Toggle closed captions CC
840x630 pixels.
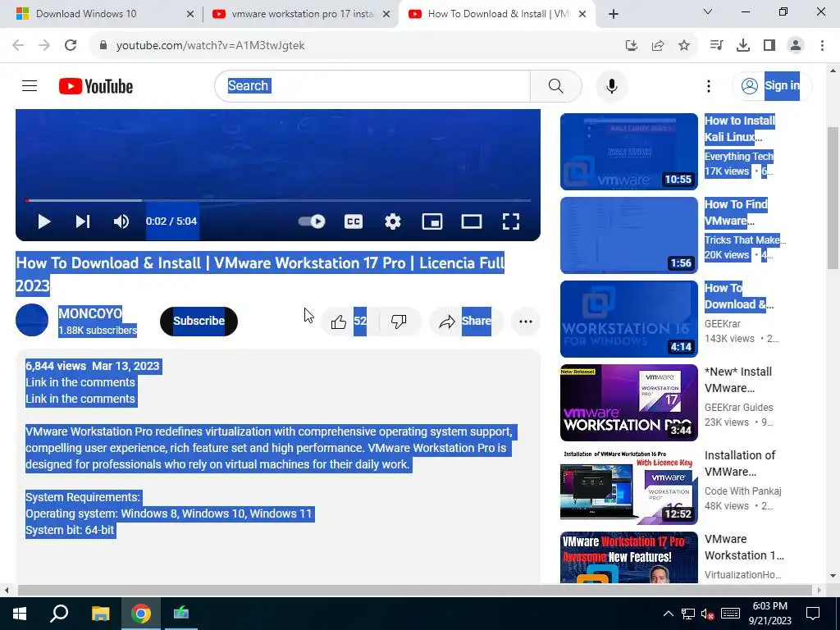click(354, 221)
